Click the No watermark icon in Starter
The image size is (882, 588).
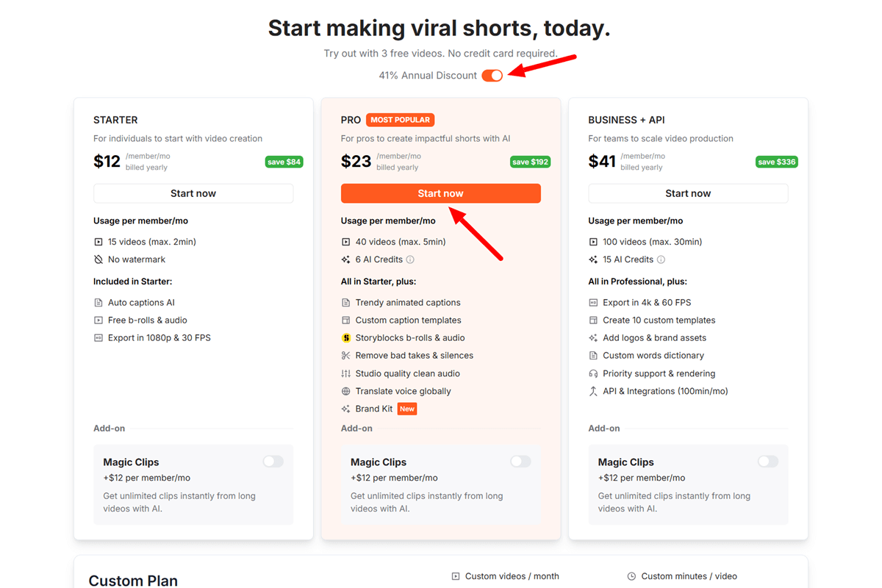point(98,259)
